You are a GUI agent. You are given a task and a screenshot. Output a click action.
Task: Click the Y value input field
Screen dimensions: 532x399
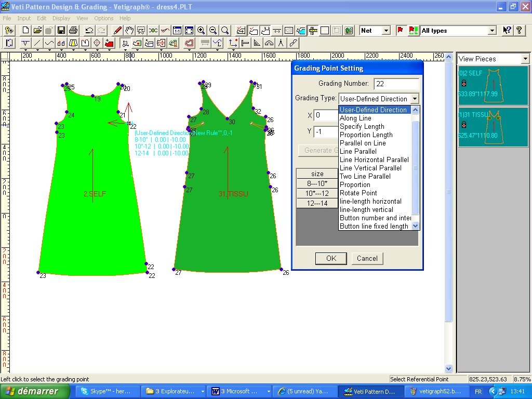tap(326, 131)
